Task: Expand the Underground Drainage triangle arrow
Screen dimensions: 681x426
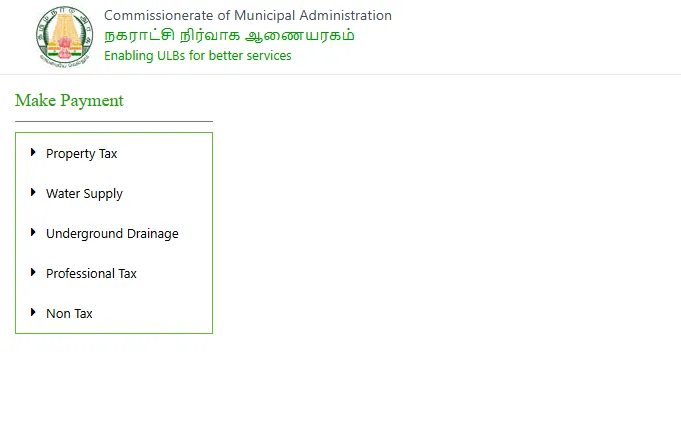Action: (33, 233)
